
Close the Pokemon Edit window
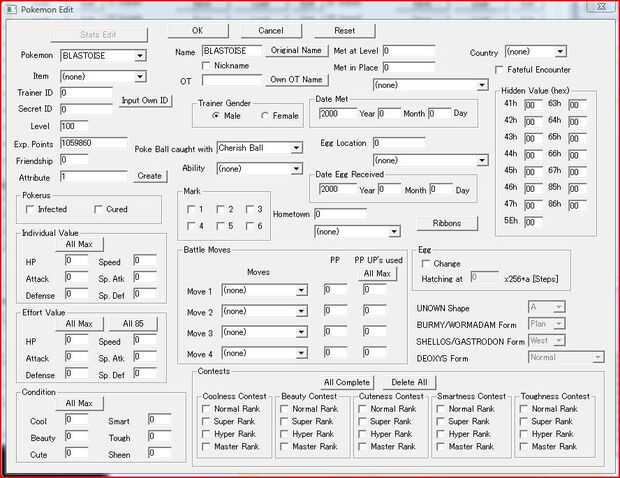[601, 6]
